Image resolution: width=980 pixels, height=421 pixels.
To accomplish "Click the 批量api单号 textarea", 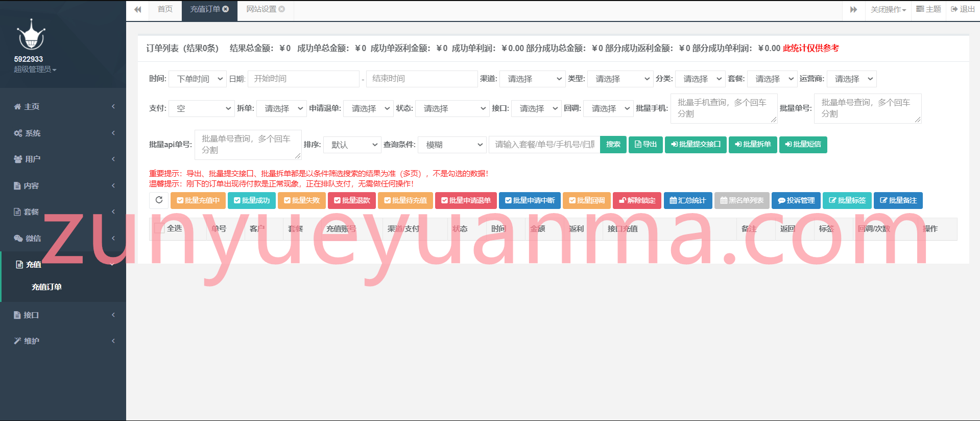I will click(248, 145).
